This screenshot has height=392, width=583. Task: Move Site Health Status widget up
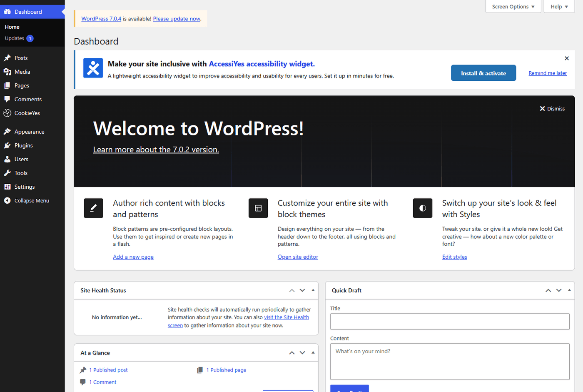pyautogui.click(x=292, y=290)
